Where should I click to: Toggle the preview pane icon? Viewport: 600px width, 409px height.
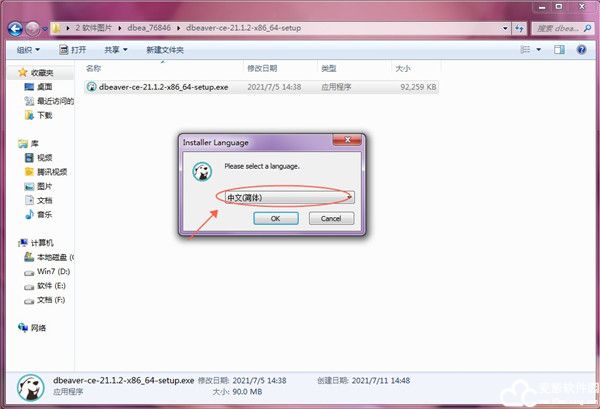click(559, 50)
